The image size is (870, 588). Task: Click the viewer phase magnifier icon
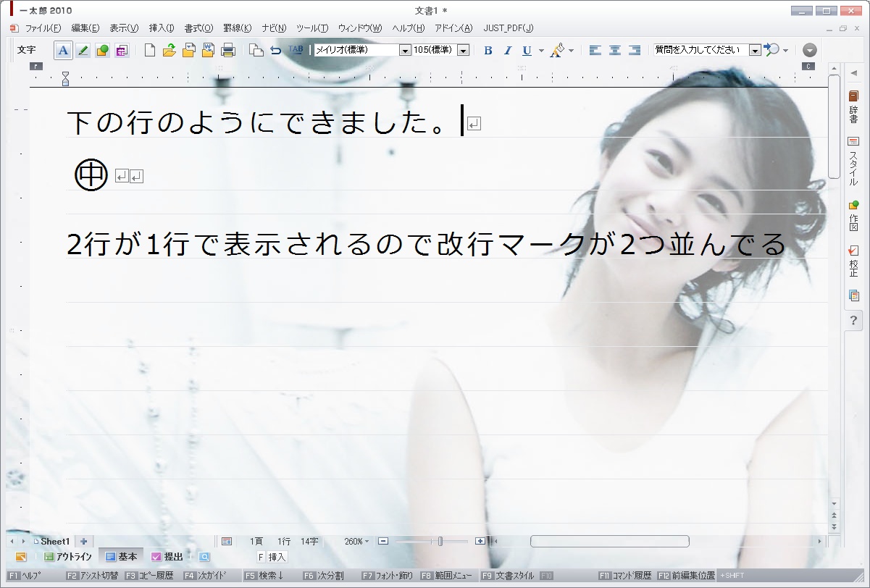204,557
